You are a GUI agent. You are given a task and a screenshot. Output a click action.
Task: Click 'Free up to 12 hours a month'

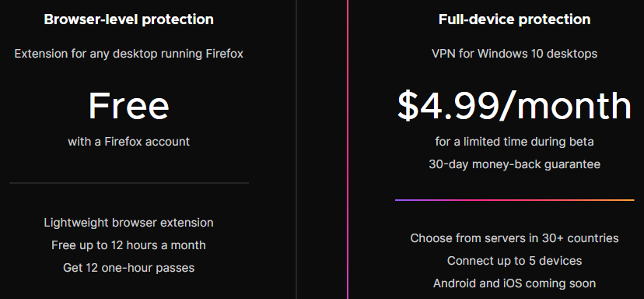[x=128, y=245]
